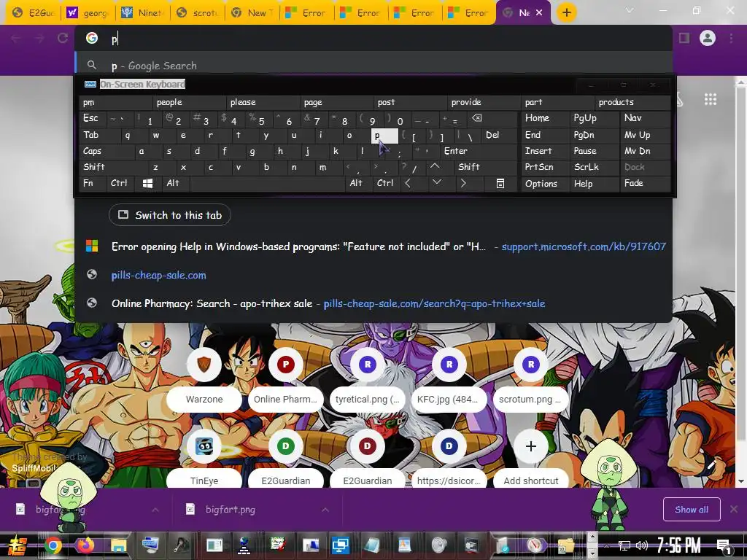Click the up arrow key on On-Screen Keyboard
747x560 pixels.
(435, 167)
